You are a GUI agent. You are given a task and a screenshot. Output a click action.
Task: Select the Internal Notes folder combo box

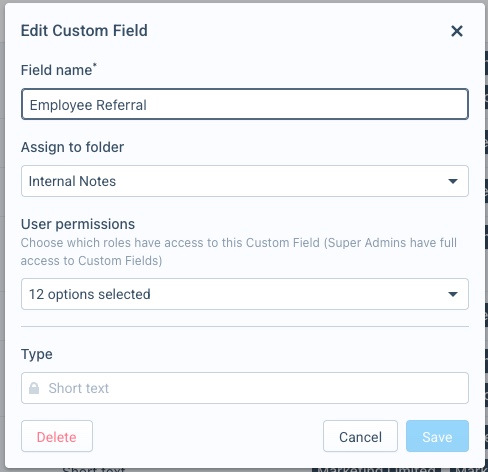click(245, 181)
